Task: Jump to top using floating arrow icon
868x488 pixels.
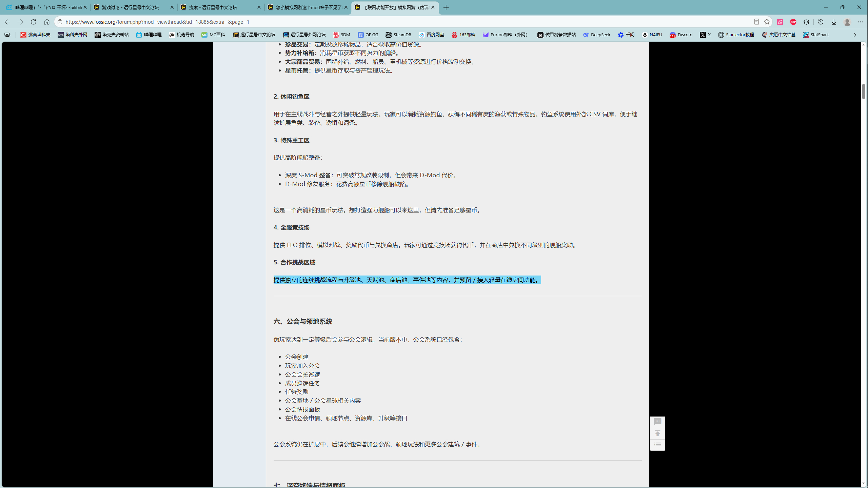Action: click(x=657, y=433)
